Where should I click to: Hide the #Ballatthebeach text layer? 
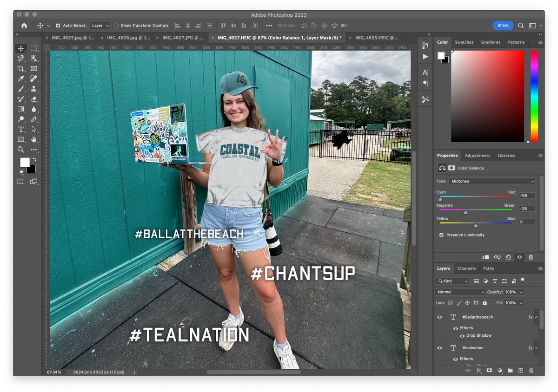pyautogui.click(x=439, y=317)
